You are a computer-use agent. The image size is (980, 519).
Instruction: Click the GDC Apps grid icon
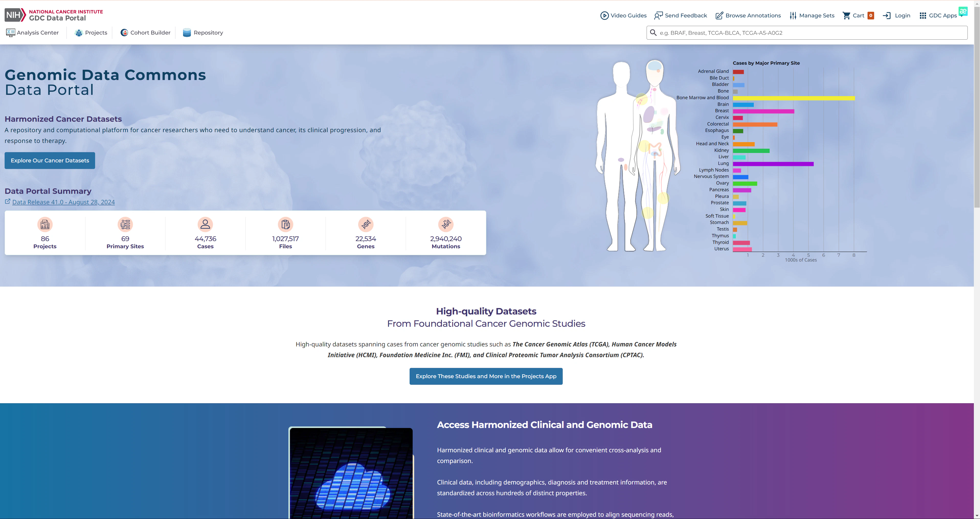923,16
